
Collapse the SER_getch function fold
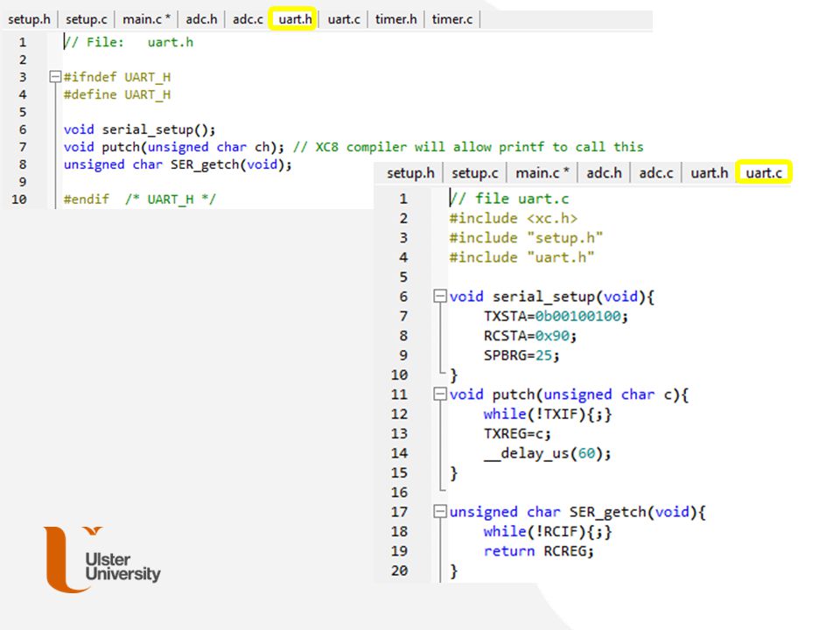[x=440, y=512]
